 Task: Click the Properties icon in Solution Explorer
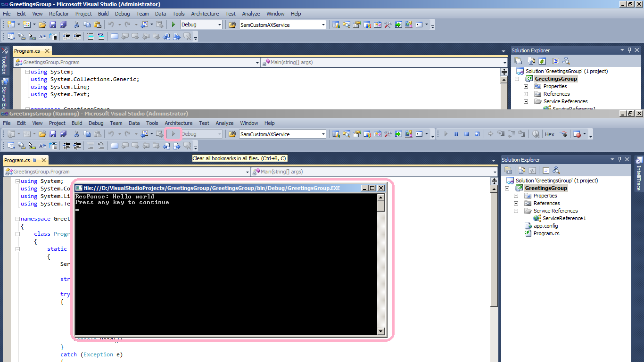pos(508,169)
